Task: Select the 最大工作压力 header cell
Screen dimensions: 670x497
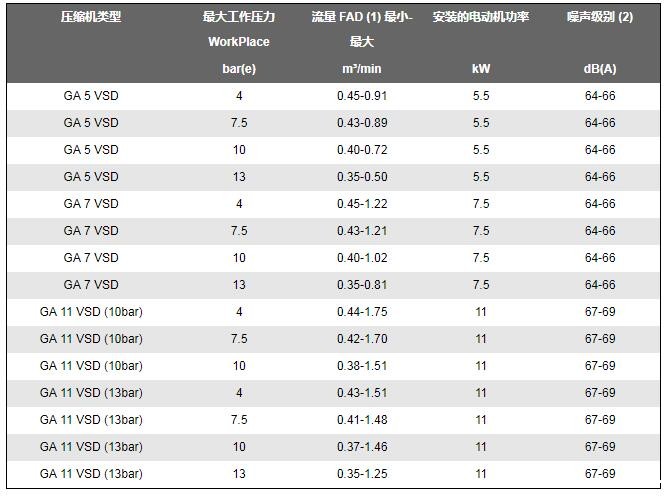Action: pos(239,17)
